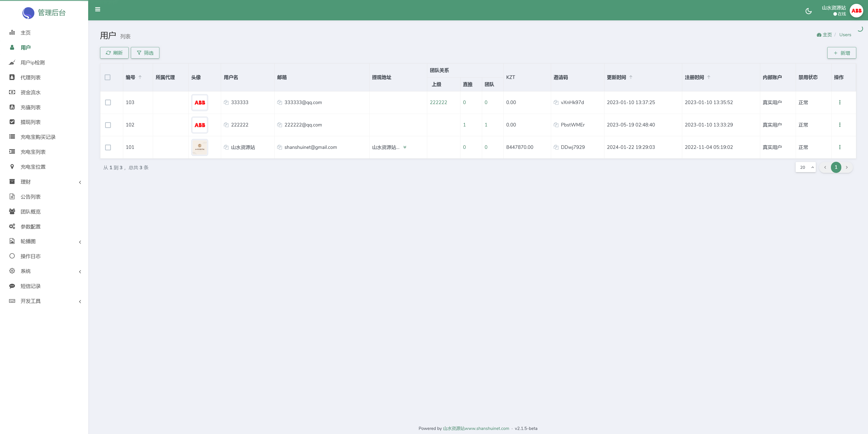Sort by 编号 column arrow
The image size is (868, 434).
140,77
